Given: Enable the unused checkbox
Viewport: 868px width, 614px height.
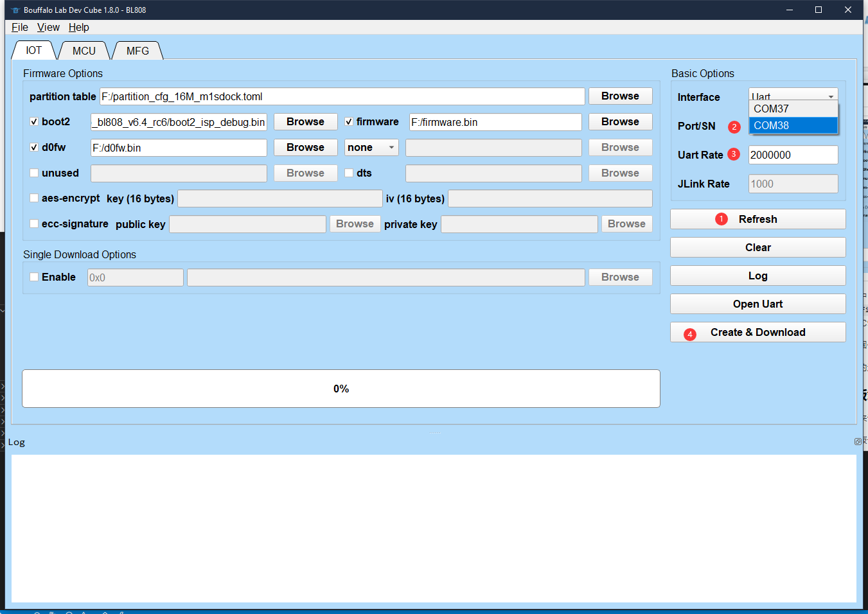Looking at the screenshot, I should [x=34, y=173].
